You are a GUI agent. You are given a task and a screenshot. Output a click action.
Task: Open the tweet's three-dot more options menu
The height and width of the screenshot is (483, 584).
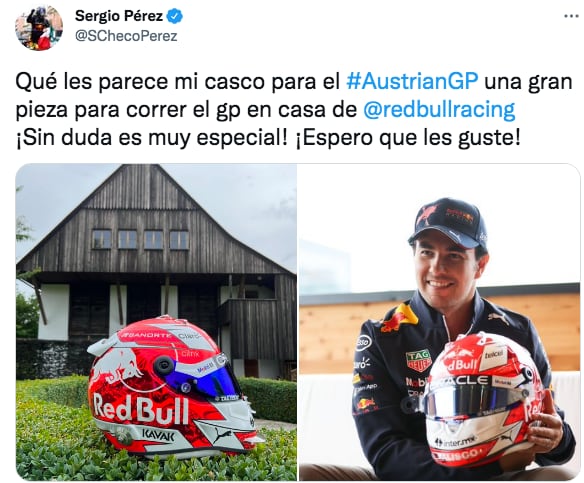(x=572, y=16)
